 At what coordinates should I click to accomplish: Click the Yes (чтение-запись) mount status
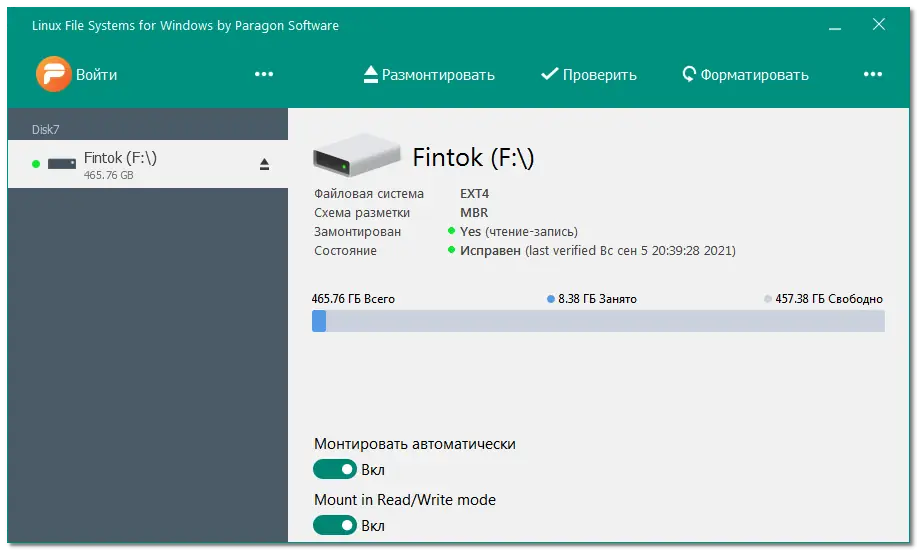(x=519, y=232)
